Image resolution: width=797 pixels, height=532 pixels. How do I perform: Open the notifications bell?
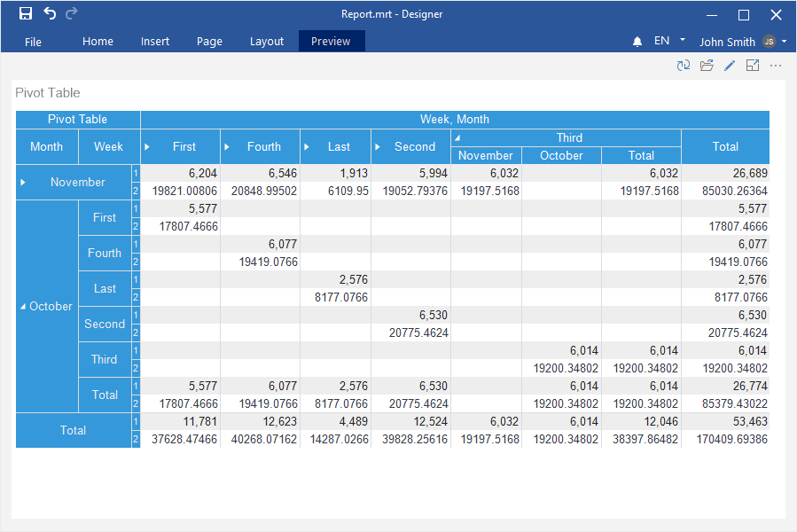coord(637,42)
